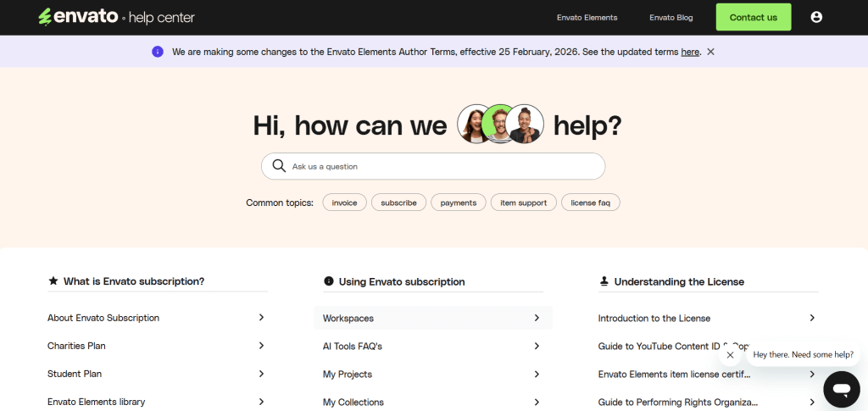Click the stamp icon beside Understanding the License

pos(604,281)
